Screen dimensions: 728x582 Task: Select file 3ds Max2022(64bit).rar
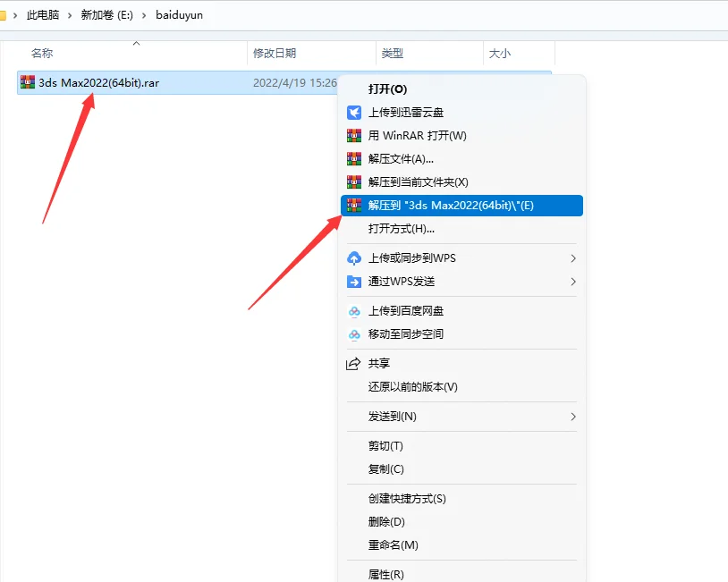[x=99, y=82]
